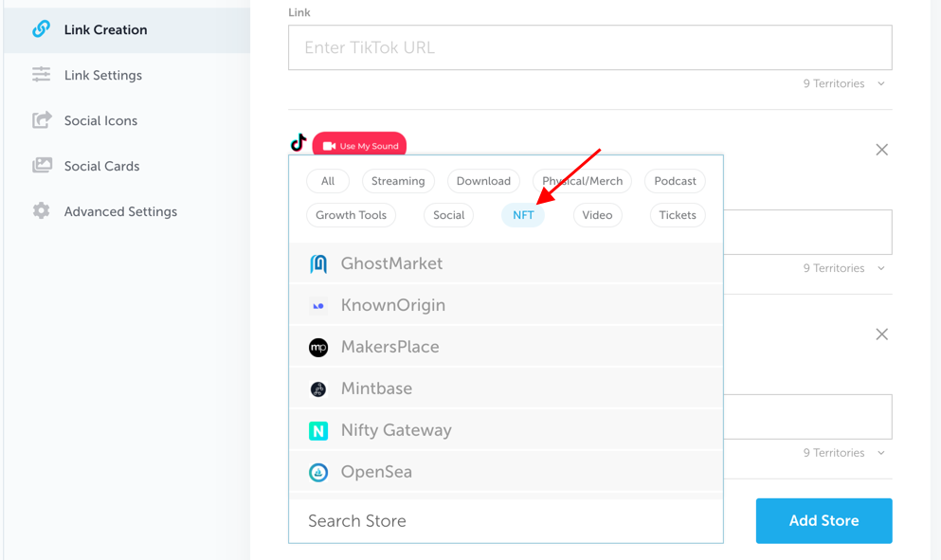Toggle the NFT filter chip
The image size is (941, 560).
tap(523, 215)
